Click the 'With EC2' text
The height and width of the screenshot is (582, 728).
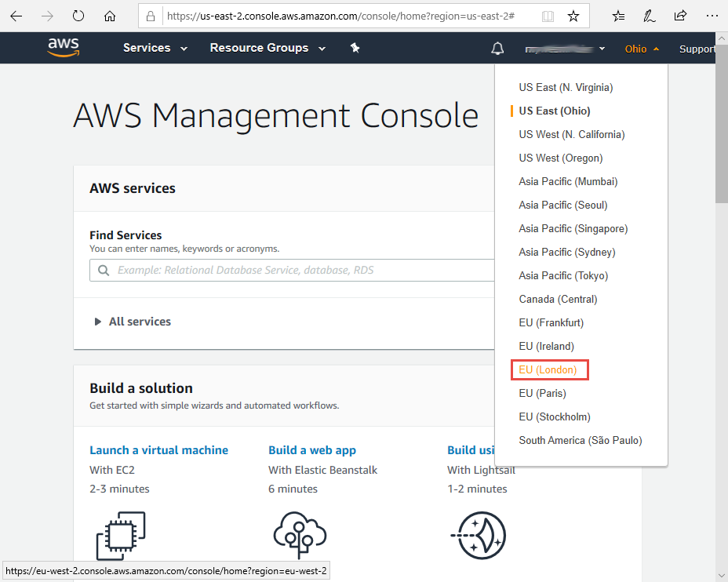[x=112, y=470]
